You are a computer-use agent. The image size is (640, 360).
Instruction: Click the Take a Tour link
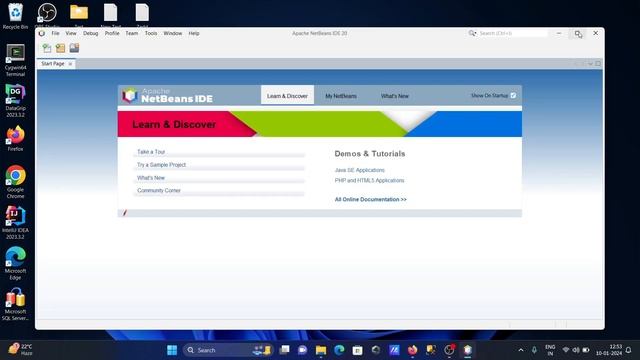click(151, 152)
